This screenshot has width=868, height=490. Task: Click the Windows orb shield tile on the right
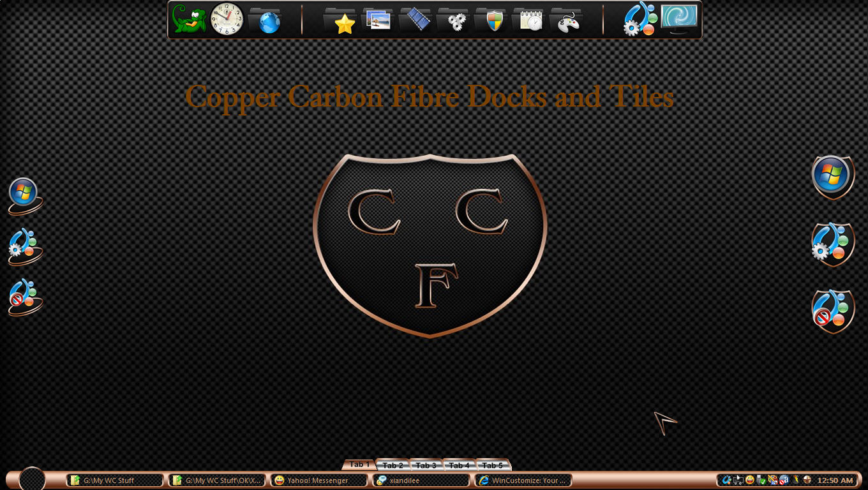pos(833,177)
